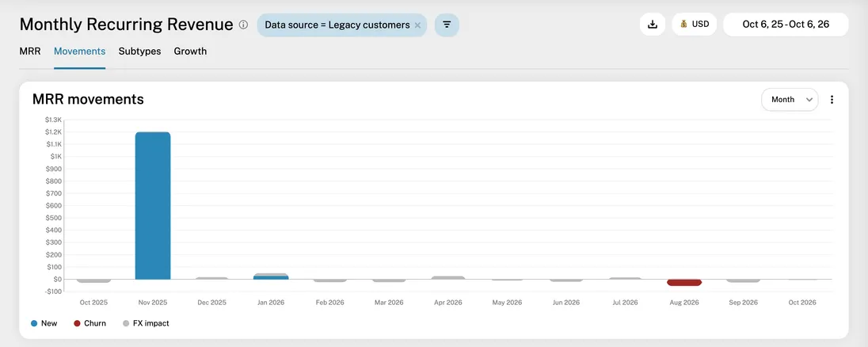The width and height of the screenshot is (868, 347).
Task: Click the gray Sep 2026 FX impact bar
Action: (743, 280)
